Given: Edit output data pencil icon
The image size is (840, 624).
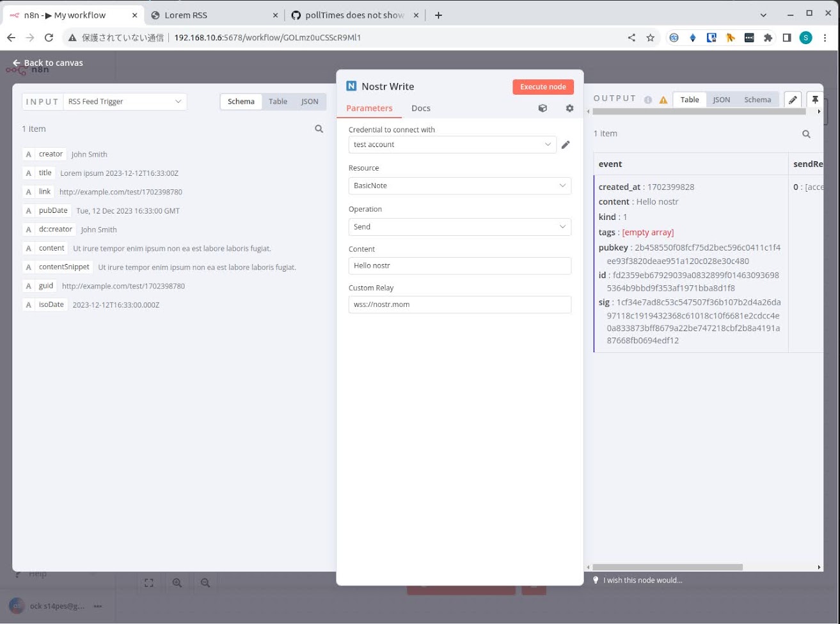Looking at the screenshot, I should [x=793, y=100].
